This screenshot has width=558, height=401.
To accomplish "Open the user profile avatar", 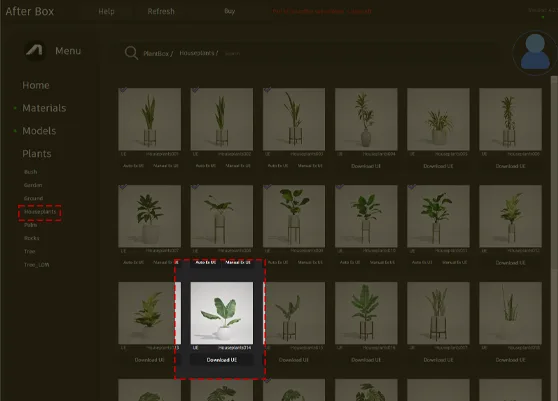I will click(535, 52).
